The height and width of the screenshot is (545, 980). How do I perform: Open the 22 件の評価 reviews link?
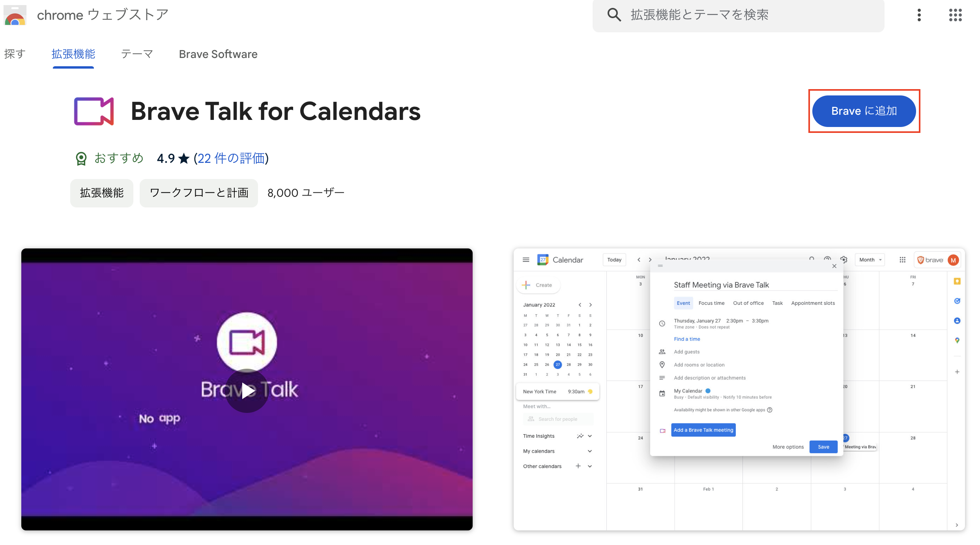pyautogui.click(x=231, y=159)
